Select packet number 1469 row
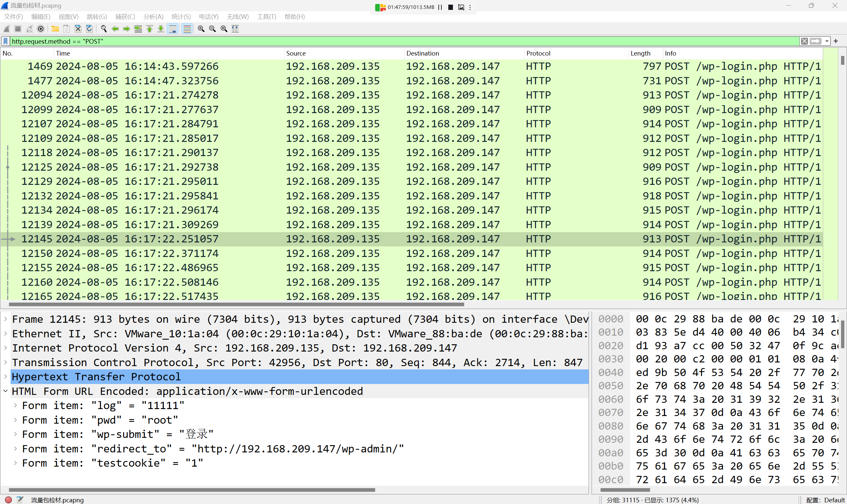The width and height of the screenshot is (847, 504). click(x=412, y=66)
